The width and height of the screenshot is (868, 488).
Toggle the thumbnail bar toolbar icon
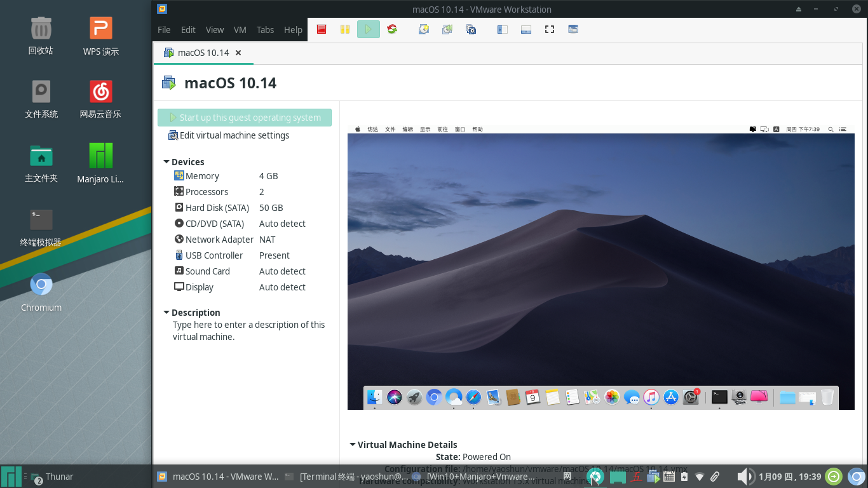[526, 29]
